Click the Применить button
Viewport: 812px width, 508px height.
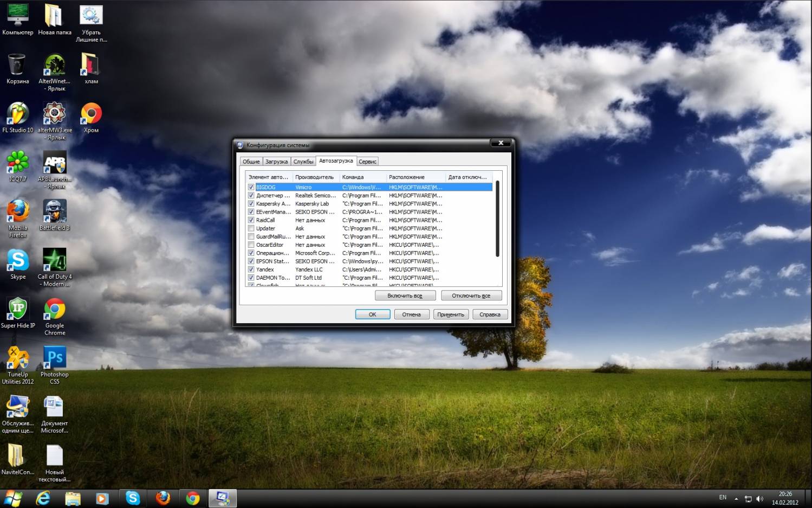pos(450,314)
